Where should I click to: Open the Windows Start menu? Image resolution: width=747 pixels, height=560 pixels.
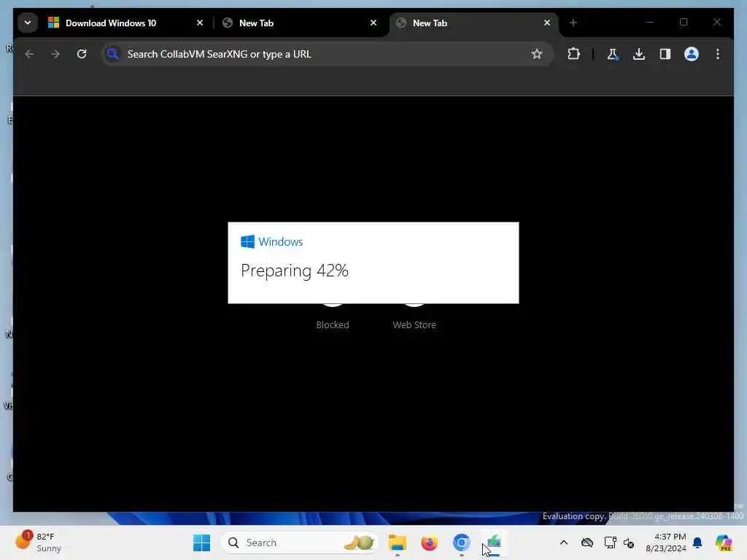[201, 542]
